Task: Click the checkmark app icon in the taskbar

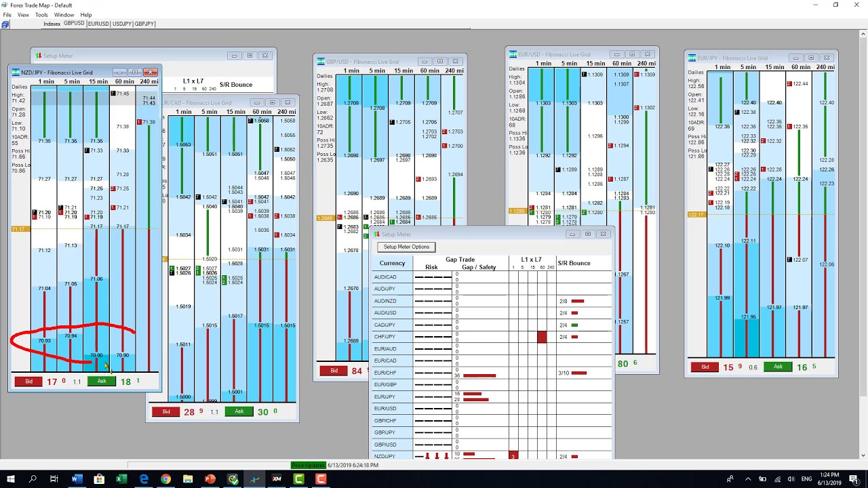Action: pyautogui.click(x=233, y=479)
